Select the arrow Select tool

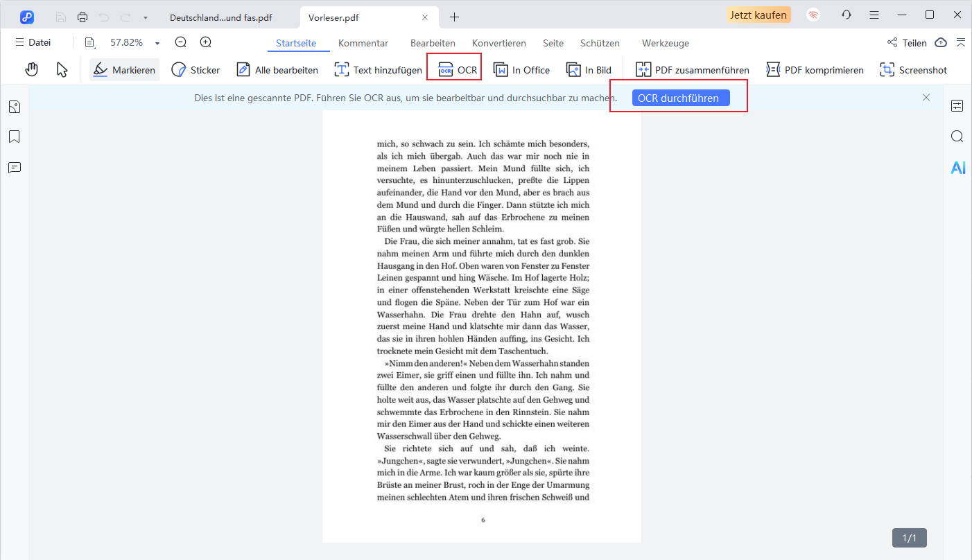62,69
